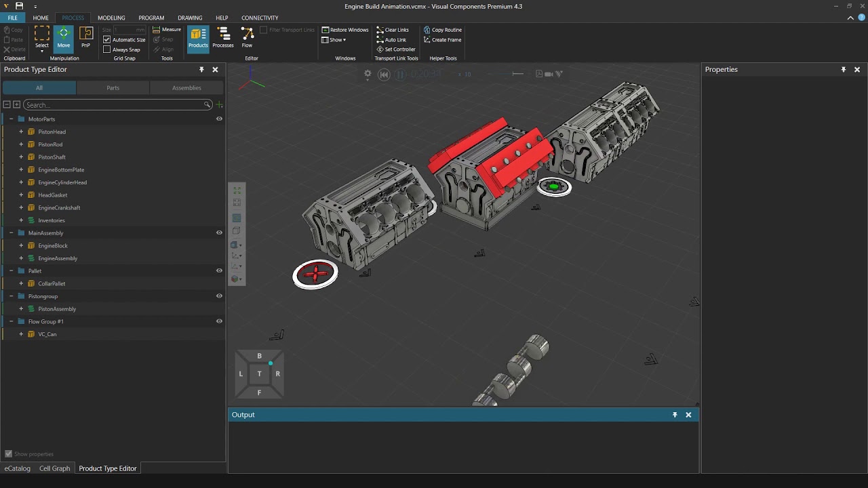
Task: Show only Parts filter tab
Action: tap(113, 87)
